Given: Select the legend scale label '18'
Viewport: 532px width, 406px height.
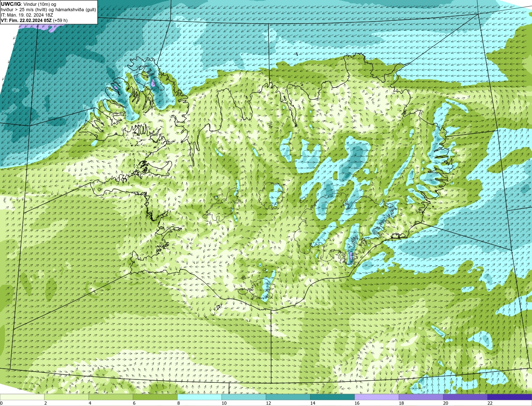Looking at the screenshot, I should coord(401,403).
